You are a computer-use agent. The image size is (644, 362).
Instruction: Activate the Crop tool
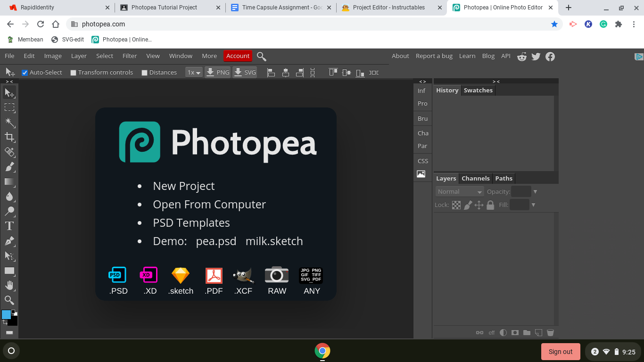point(9,137)
